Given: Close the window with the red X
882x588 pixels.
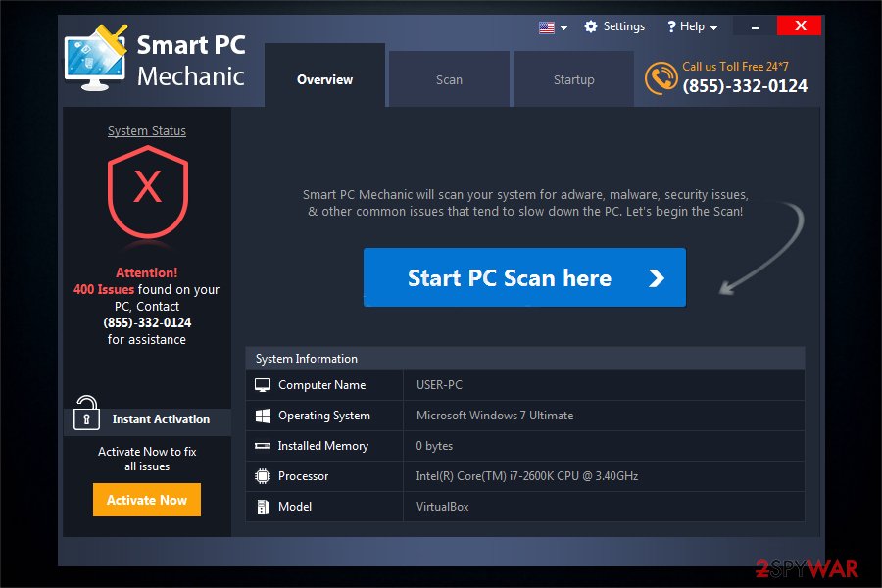Looking at the screenshot, I should (x=800, y=25).
